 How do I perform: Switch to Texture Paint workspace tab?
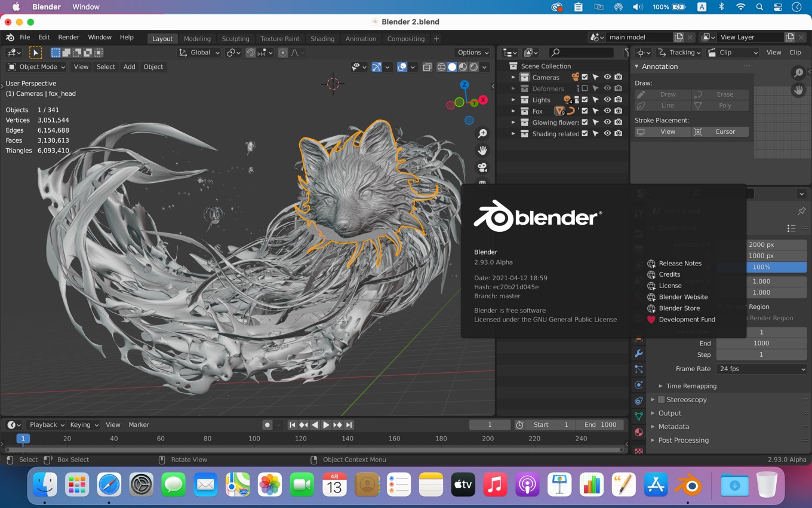pyautogui.click(x=280, y=39)
